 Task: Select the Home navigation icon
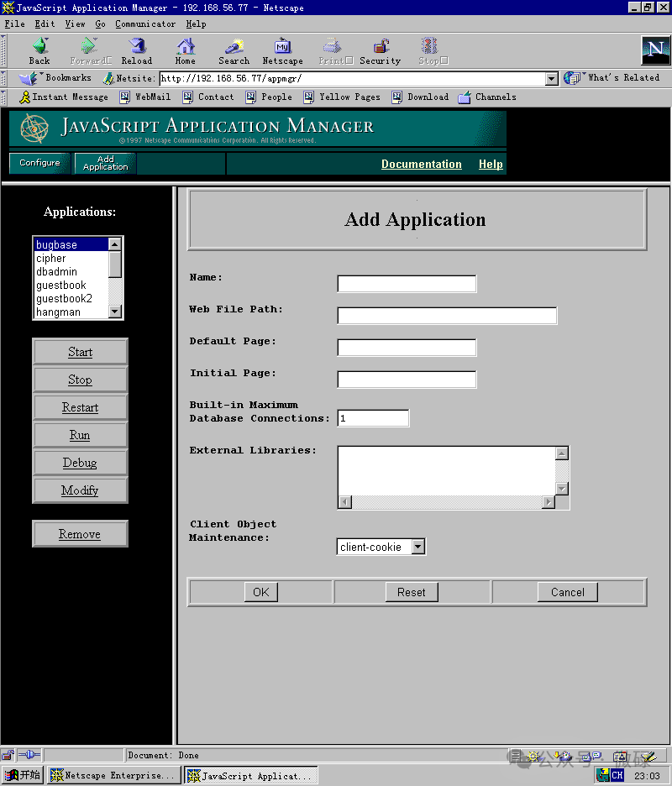(185, 50)
